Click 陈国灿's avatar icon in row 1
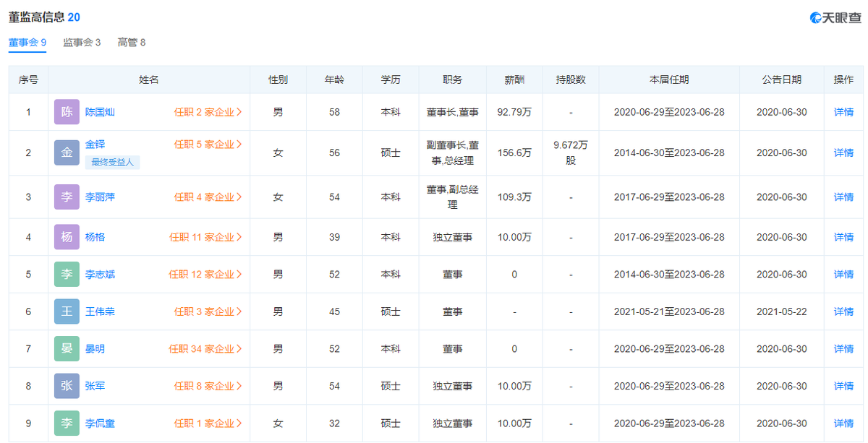Image resolution: width=868 pixels, height=443 pixels. (66, 112)
